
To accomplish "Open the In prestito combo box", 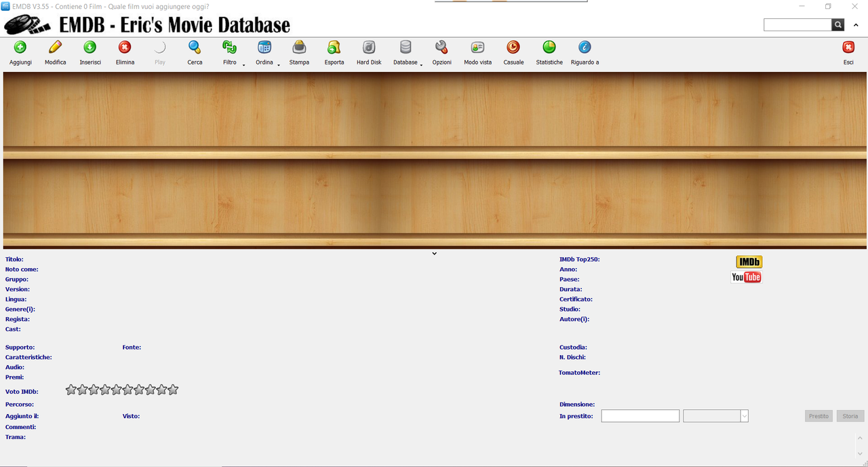I will pyautogui.click(x=715, y=416).
